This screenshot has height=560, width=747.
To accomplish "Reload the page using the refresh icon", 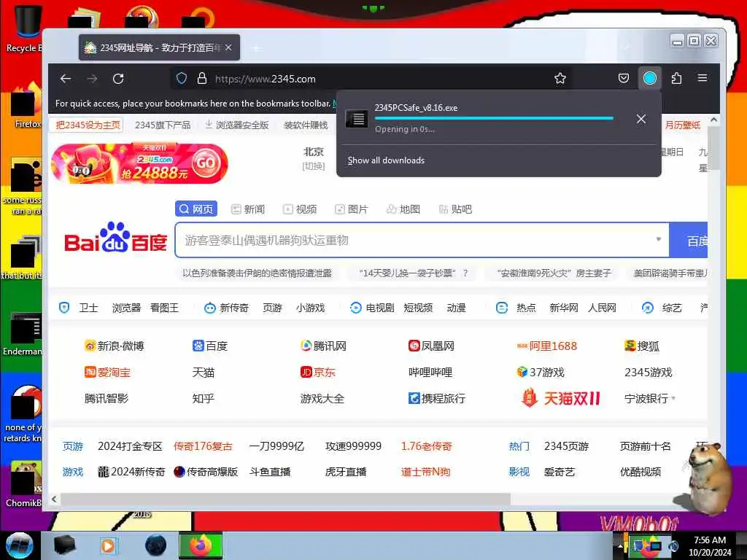I will (x=118, y=79).
